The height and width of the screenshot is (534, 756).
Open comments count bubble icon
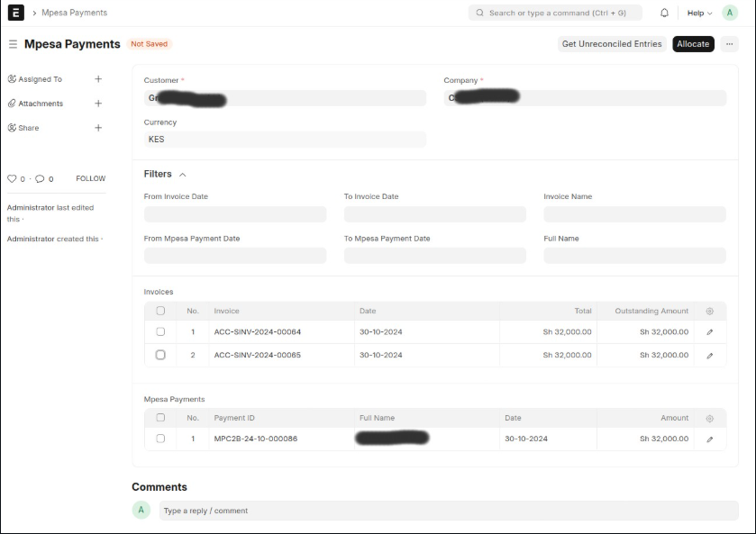coord(40,179)
